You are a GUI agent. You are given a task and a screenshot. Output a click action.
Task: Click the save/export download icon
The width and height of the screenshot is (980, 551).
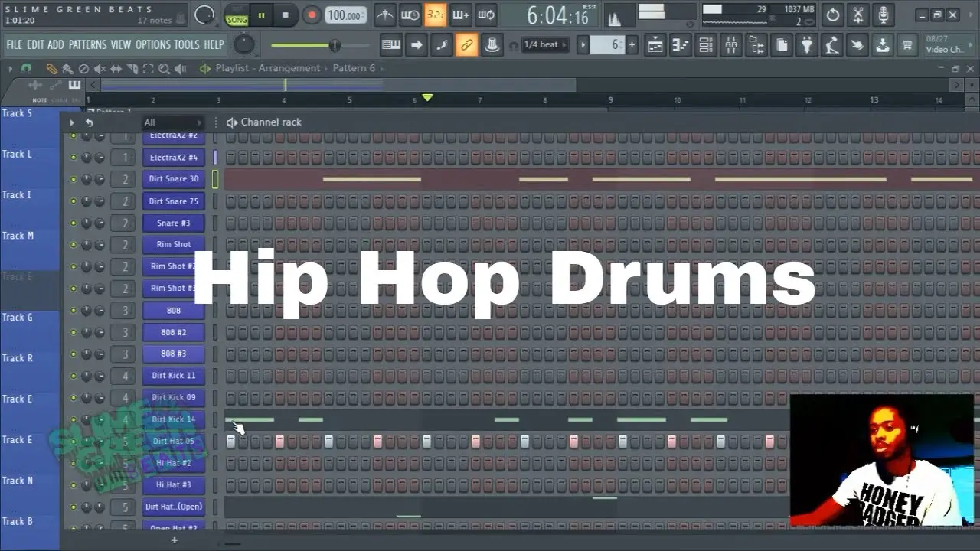(x=883, y=45)
